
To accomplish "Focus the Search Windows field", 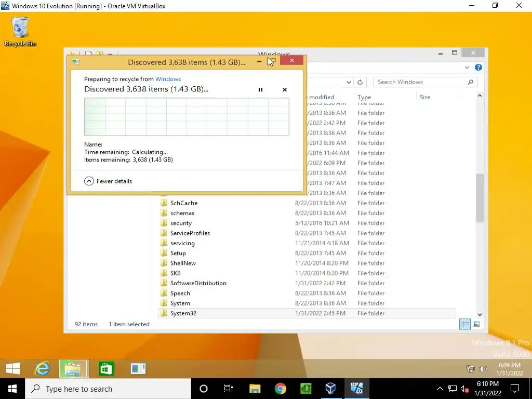I will pos(425,82).
